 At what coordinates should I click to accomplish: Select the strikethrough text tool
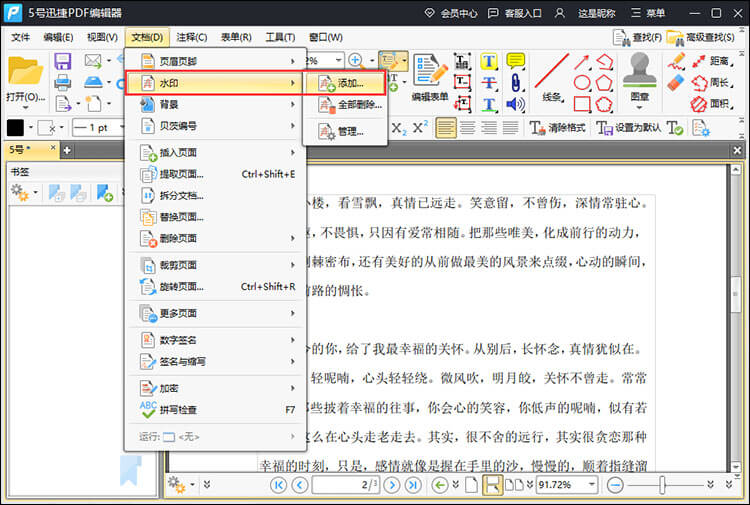click(x=488, y=83)
